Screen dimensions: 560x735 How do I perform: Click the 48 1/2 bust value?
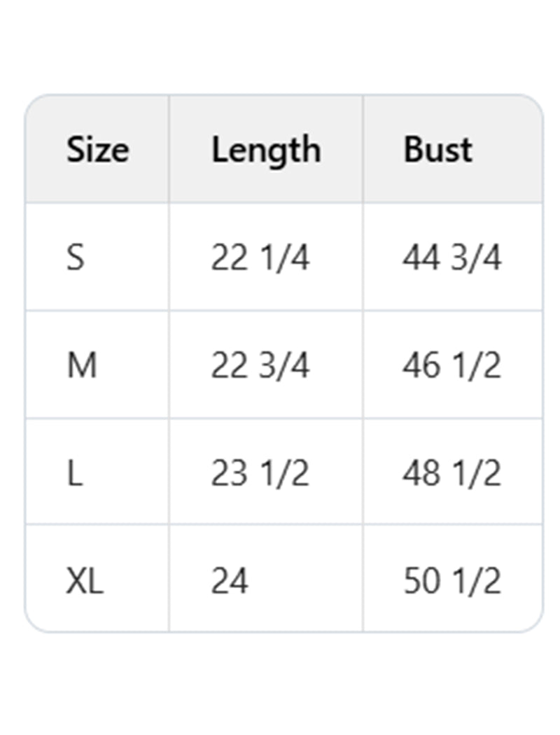click(x=451, y=473)
